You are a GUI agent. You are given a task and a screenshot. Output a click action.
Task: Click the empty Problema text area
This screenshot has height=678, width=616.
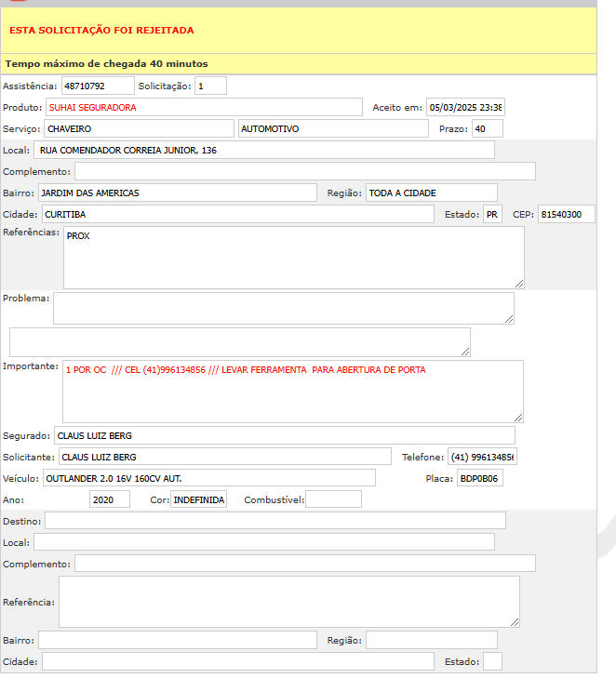coord(283,308)
